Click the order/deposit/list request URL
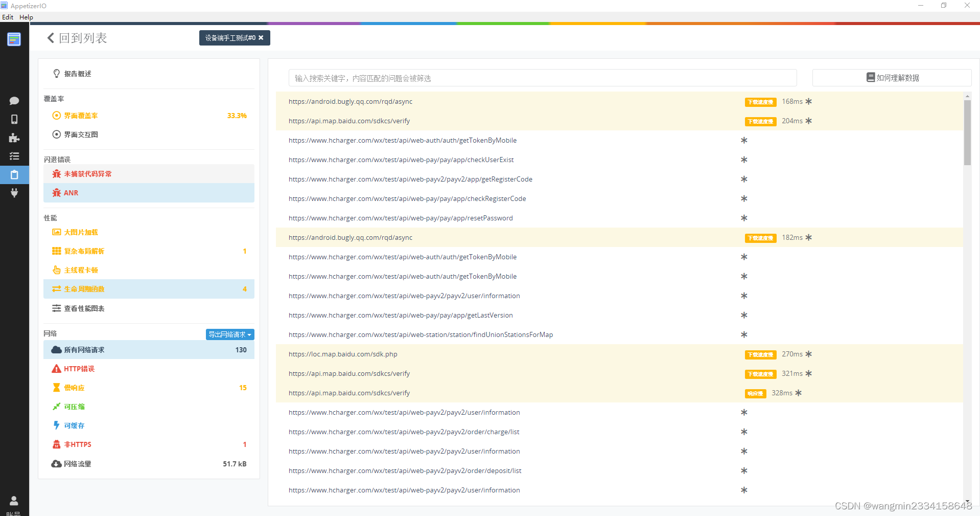The width and height of the screenshot is (980, 516). point(405,470)
